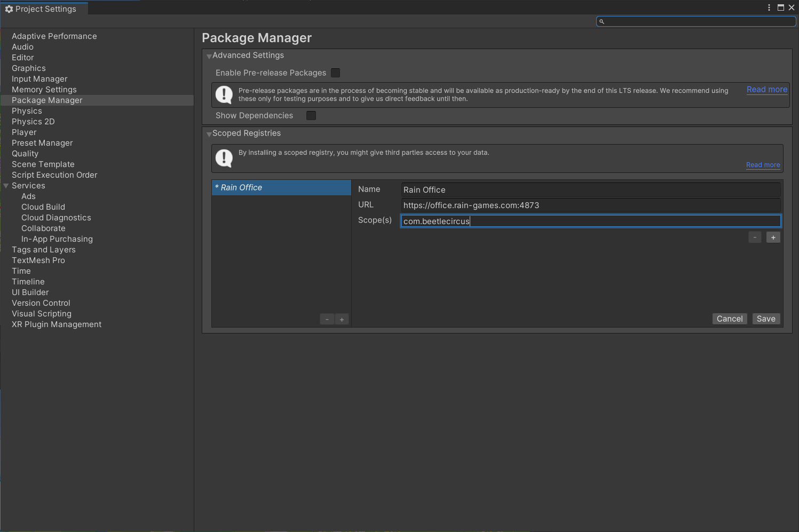Go to Editor settings
Viewport: 799px width, 532px height.
[22, 58]
